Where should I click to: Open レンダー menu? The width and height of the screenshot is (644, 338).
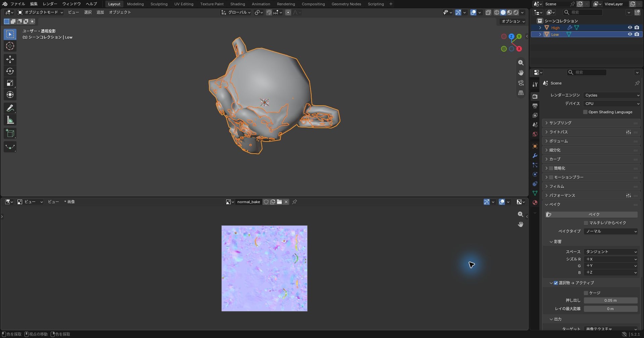(50, 4)
